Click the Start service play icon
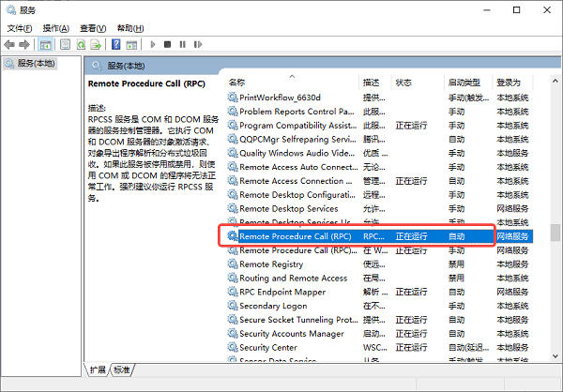Screen dimensions: 563x392 tap(153, 44)
